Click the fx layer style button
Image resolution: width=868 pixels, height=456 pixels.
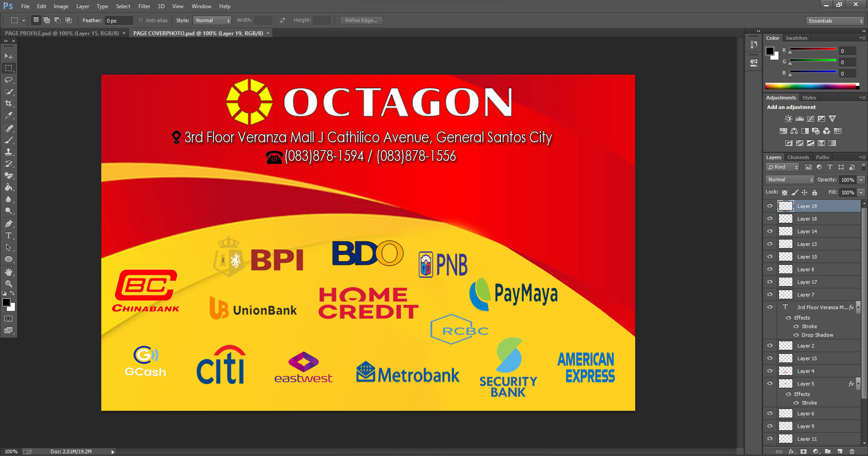[x=791, y=451]
